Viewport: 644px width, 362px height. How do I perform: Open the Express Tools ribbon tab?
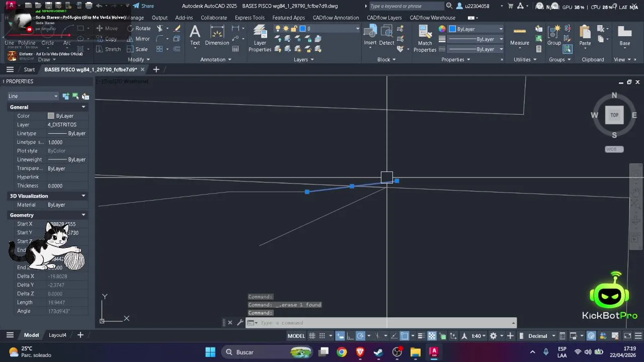pos(250,18)
